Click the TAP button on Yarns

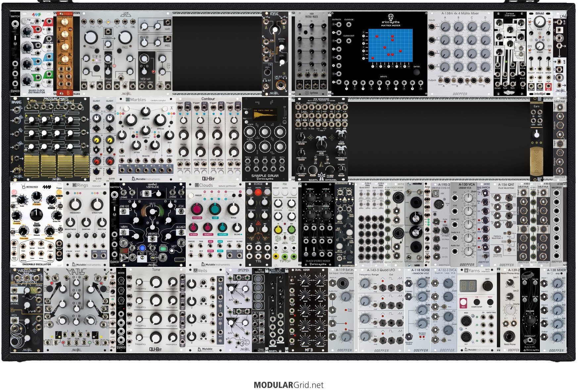pyautogui.click(x=490, y=302)
